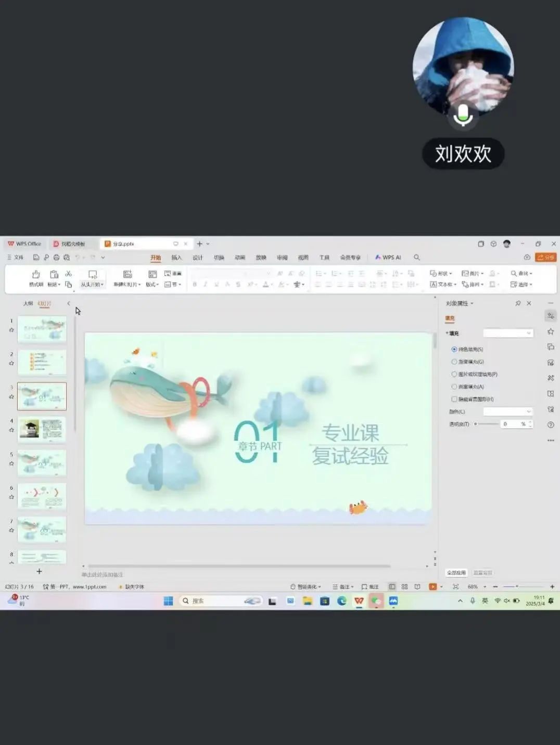This screenshot has width=560, height=745.
Task: Click the format painter (格式刷) icon
Action: pyautogui.click(x=36, y=275)
